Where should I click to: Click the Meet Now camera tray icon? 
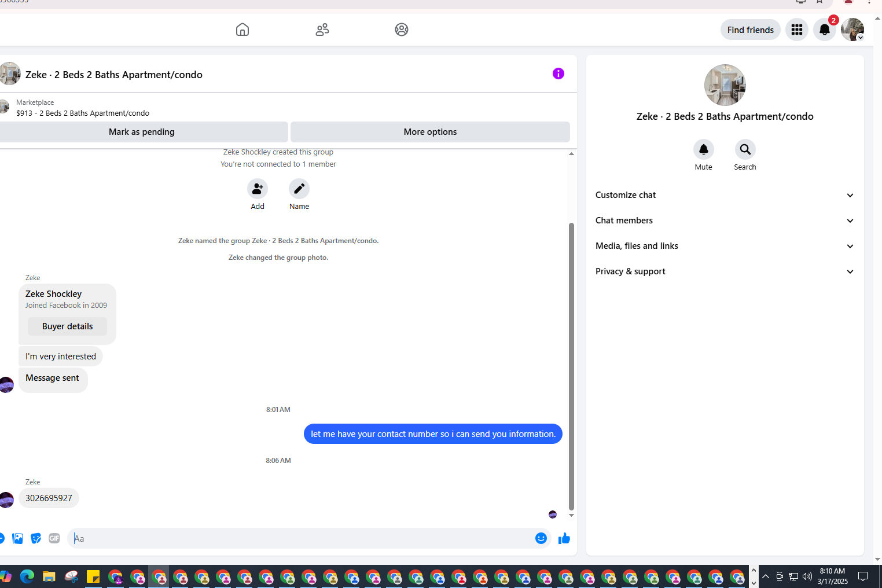[780, 576]
